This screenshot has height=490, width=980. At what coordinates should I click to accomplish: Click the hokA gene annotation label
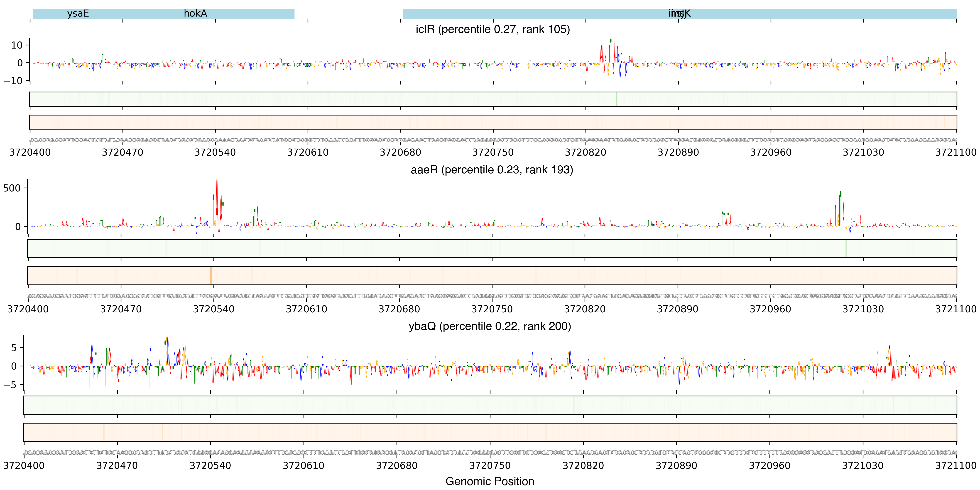195,14
